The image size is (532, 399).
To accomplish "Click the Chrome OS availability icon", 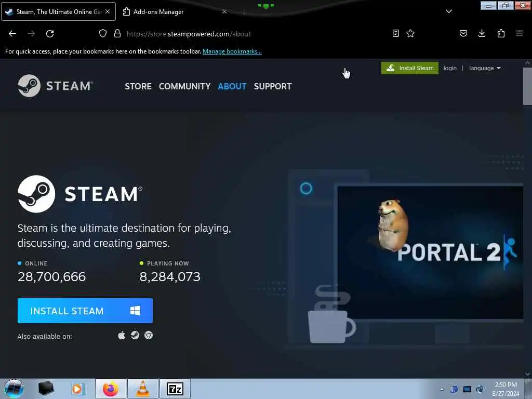I will (148, 336).
